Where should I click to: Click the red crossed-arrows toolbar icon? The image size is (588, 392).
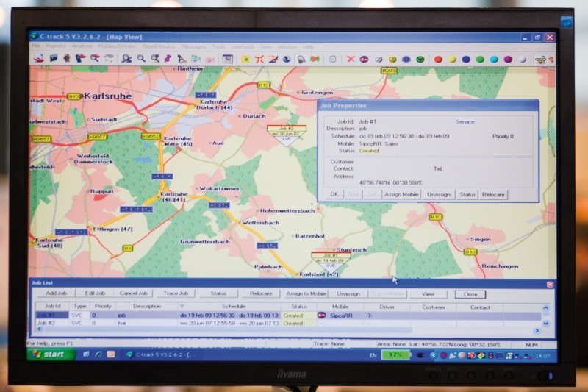click(x=259, y=59)
